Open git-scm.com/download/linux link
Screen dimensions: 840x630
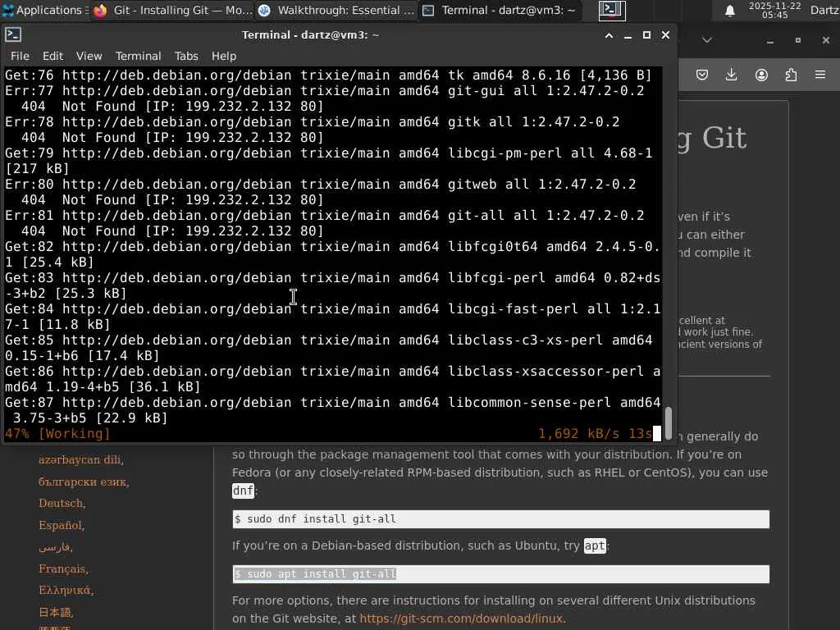pos(461,619)
